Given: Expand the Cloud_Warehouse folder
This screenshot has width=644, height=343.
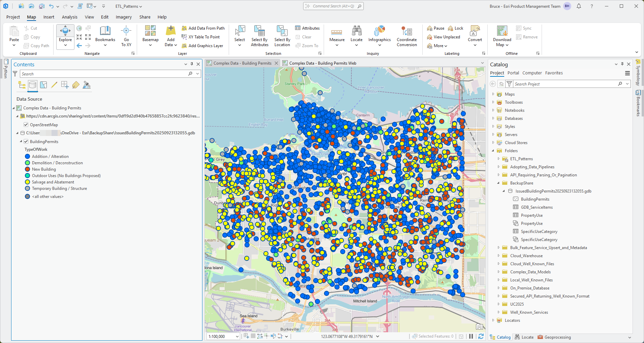Looking at the screenshot, I should point(499,255).
